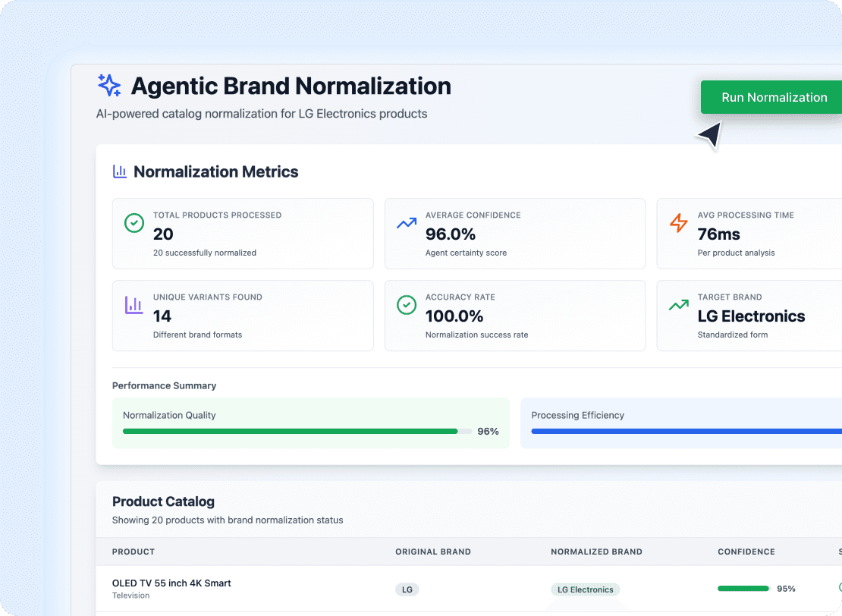Click the LG original brand badge
The image size is (842, 616).
point(407,589)
